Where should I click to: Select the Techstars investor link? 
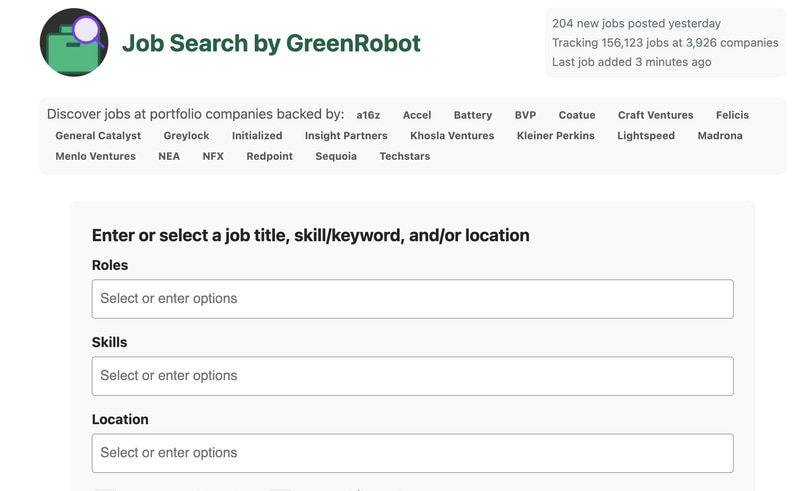pyautogui.click(x=404, y=156)
